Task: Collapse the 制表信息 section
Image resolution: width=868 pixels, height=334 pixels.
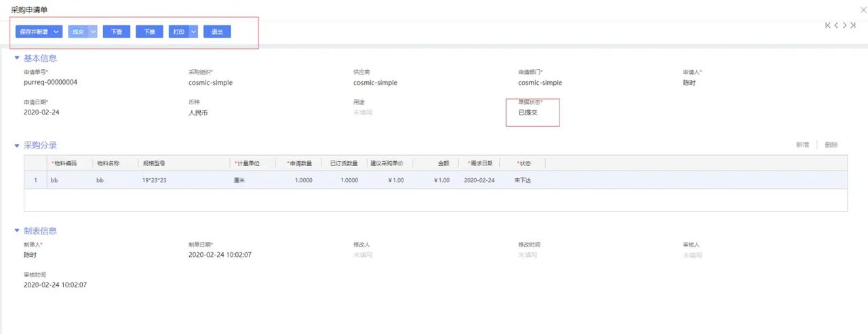Action: 17,231
